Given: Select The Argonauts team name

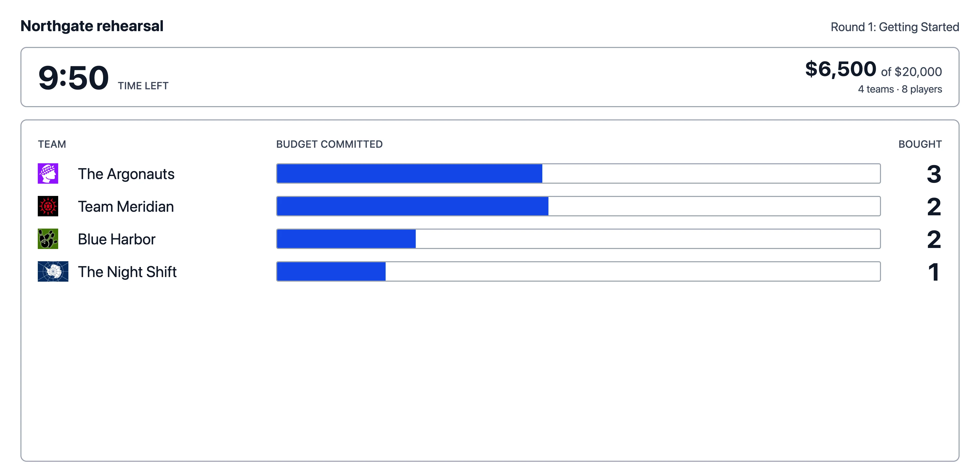Looking at the screenshot, I should tap(126, 174).
